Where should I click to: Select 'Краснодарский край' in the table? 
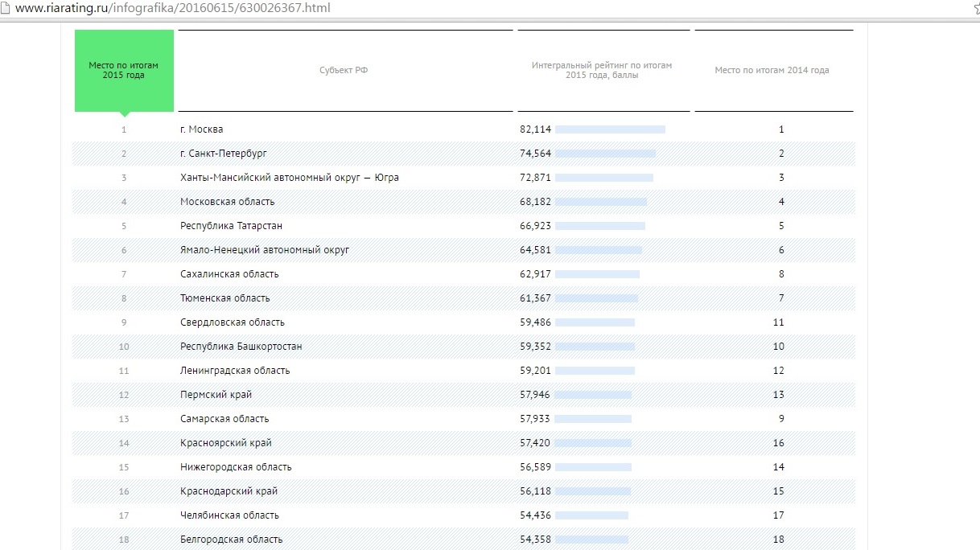pos(229,491)
